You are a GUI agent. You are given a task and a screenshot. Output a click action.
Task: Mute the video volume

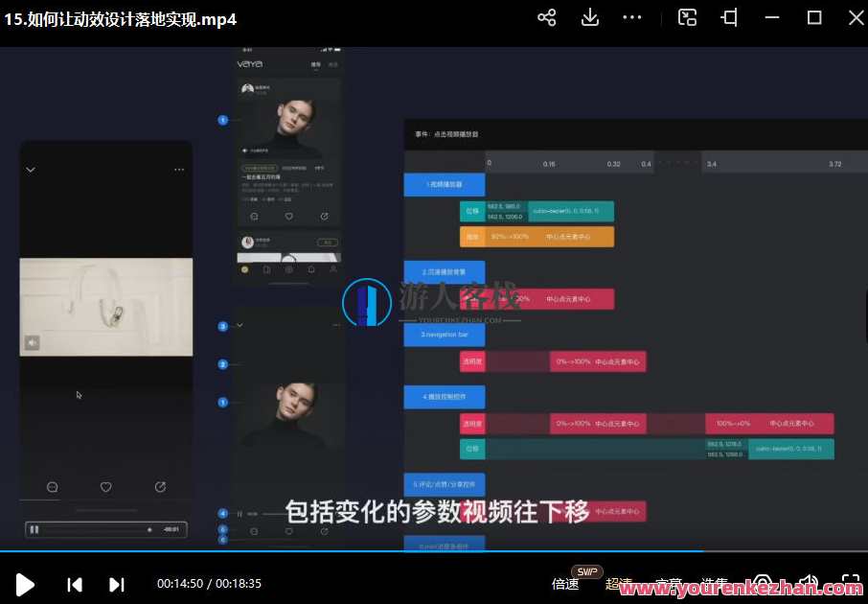[810, 583]
